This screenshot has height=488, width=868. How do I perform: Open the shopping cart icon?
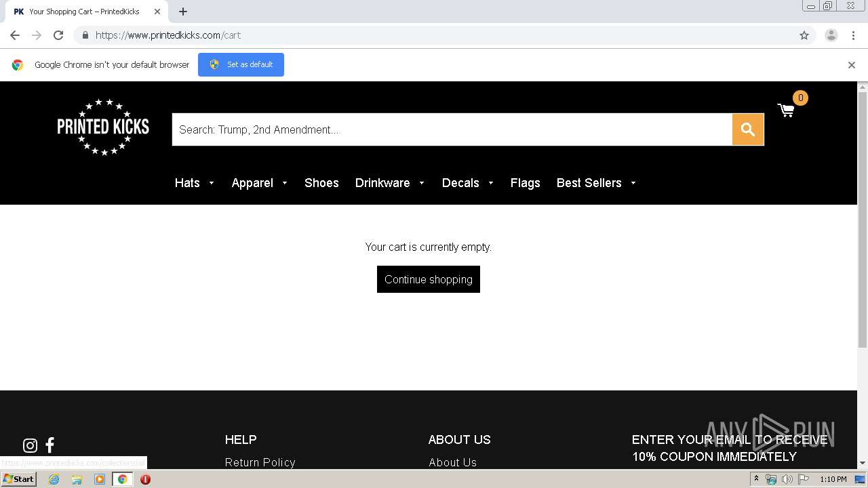click(786, 110)
